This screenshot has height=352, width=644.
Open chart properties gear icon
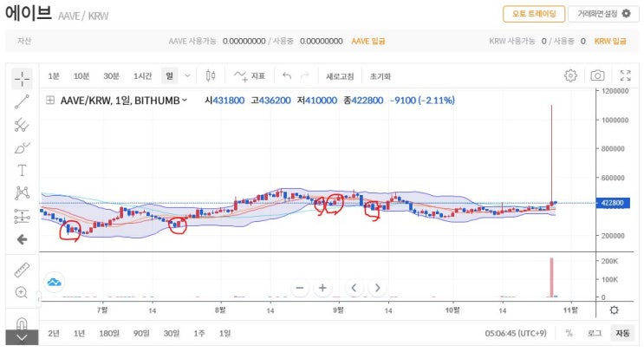tap(570, 75)
